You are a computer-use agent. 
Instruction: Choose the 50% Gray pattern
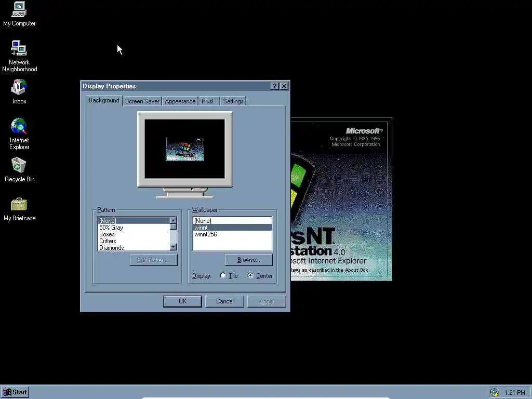point(134,228)
